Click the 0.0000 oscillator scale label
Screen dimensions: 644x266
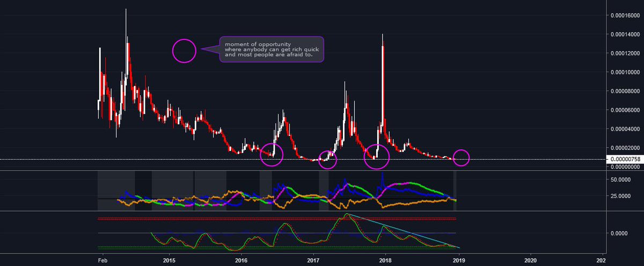(619, 233)
